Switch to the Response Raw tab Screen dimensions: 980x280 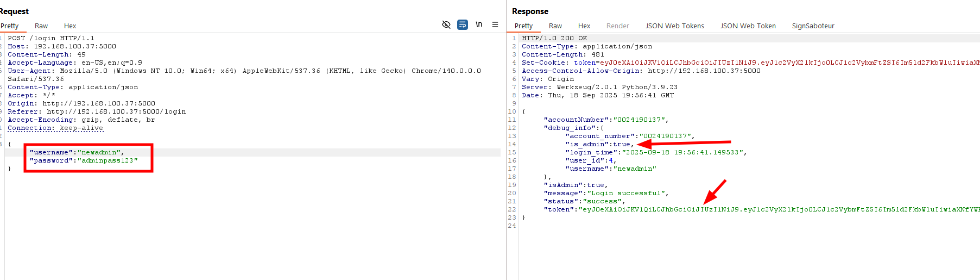[555, 26]
